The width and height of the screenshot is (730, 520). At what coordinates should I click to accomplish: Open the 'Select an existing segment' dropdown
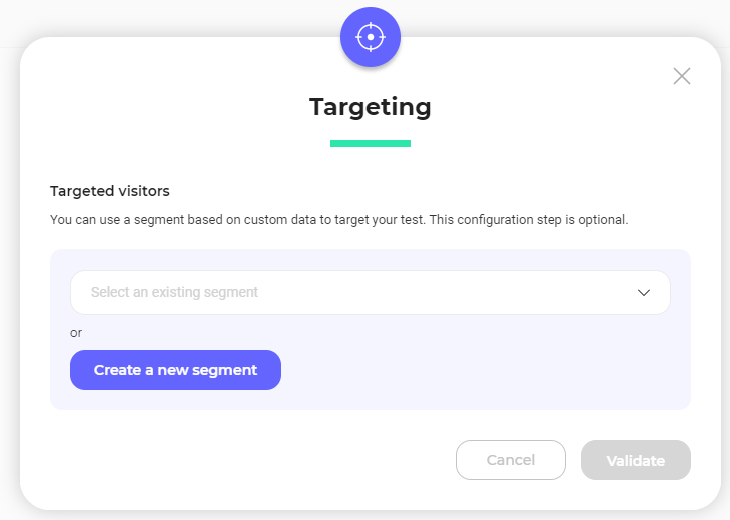pyautogui.click(x=370, y=292)
